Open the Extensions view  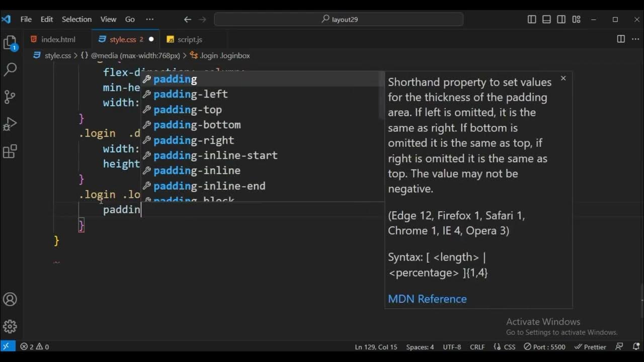[10, 151]
